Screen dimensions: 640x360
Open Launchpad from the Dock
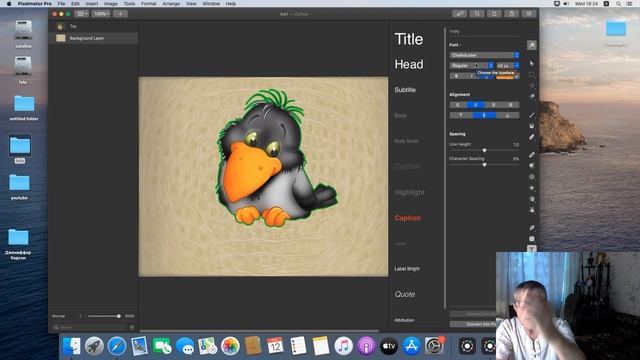tap(94, 346)
